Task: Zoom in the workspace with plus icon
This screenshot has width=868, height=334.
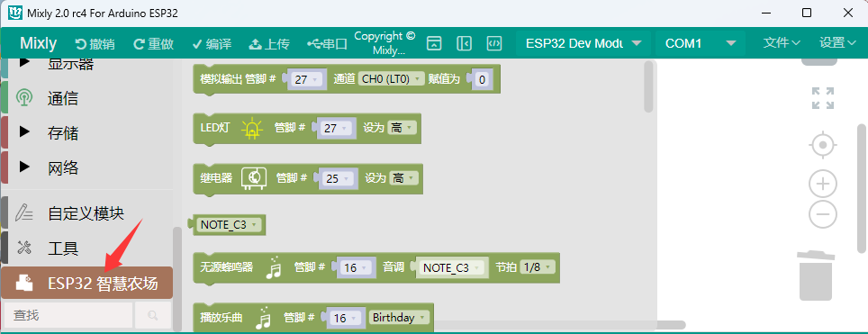Action: click(x=823, y=184)
